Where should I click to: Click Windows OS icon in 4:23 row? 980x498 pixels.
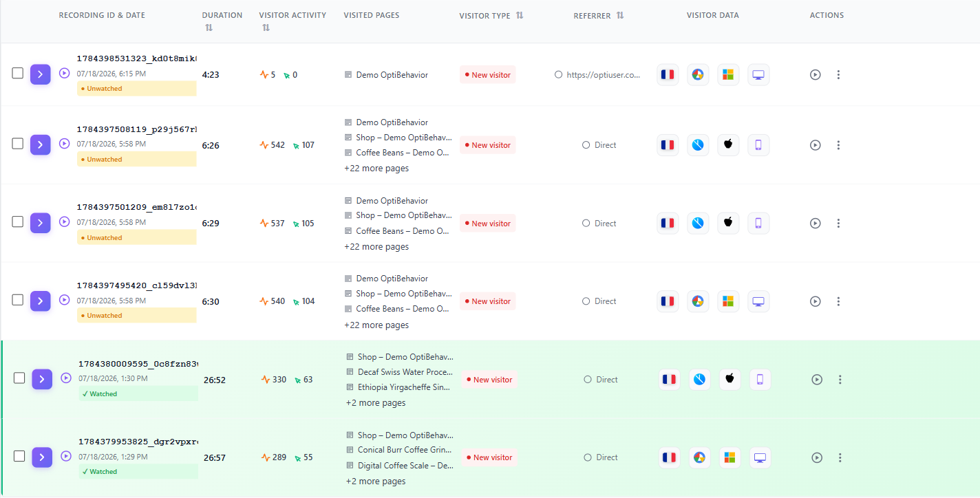coord(728,75)
